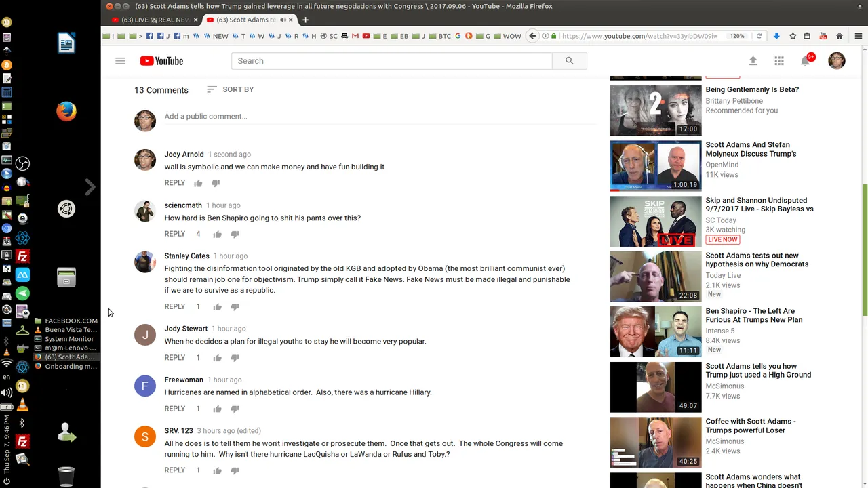Click the YouTube search magnifier button
Screen dimensions: 868x488
570,61
